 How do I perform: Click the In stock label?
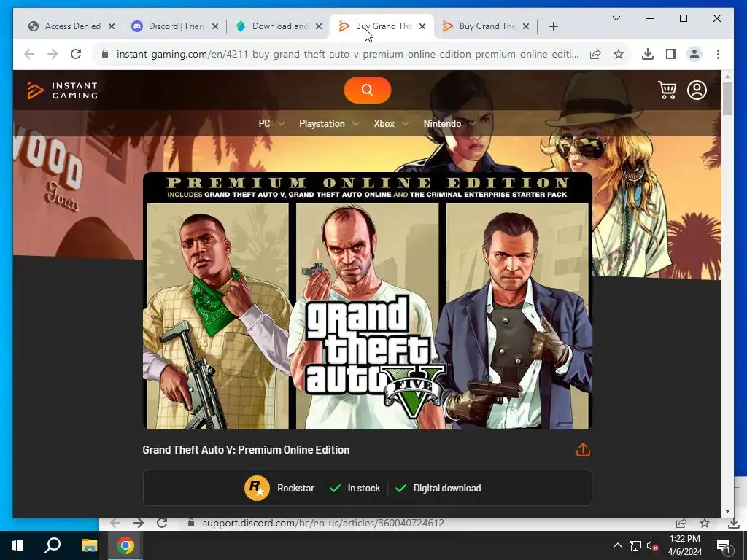click(x=363, y=488)
